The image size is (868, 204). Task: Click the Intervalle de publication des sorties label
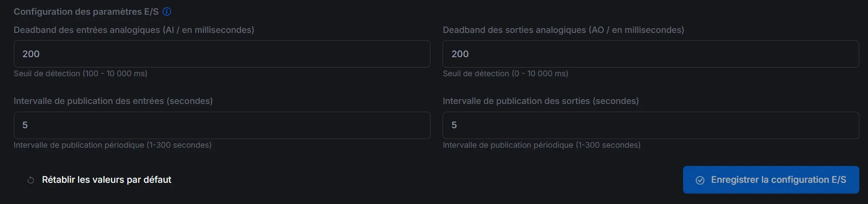tap(541, 101)
